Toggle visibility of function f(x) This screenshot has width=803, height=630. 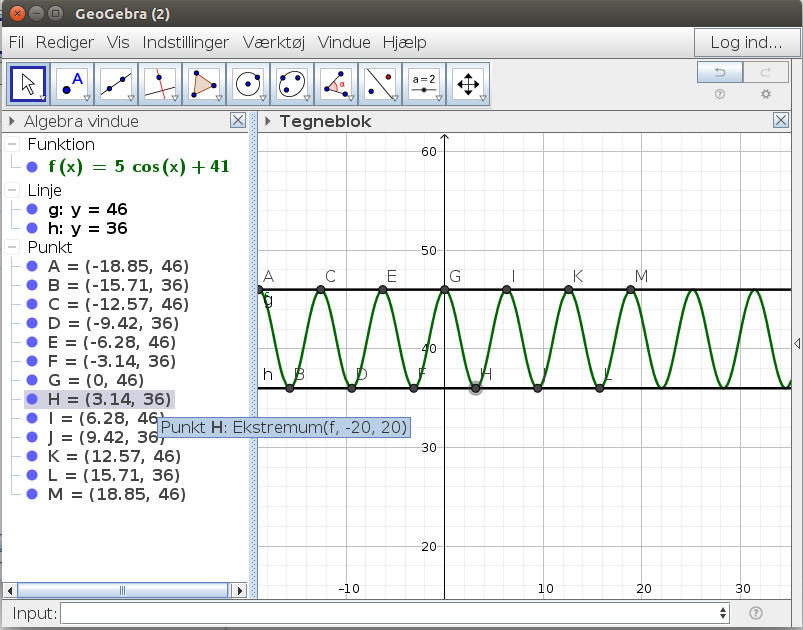(x=32, y=167)
